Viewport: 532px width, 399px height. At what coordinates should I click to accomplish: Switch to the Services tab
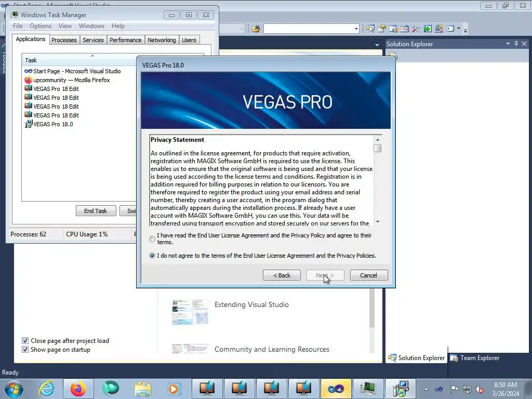93,40
